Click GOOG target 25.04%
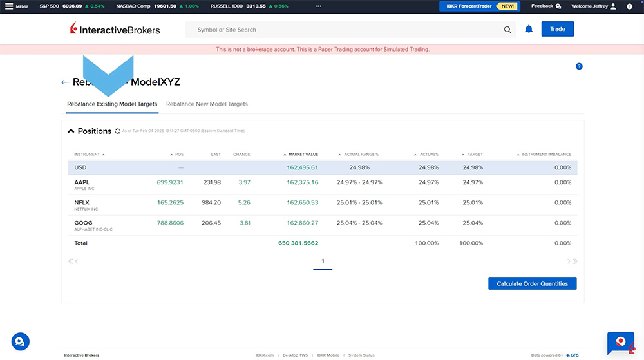Screen dimensions: 644x360 (x=473, y=223)
